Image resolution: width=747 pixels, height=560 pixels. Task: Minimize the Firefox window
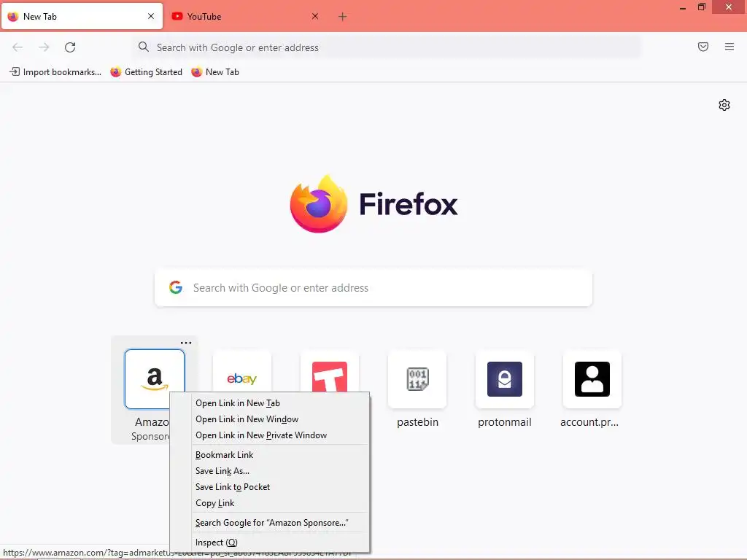683,7
